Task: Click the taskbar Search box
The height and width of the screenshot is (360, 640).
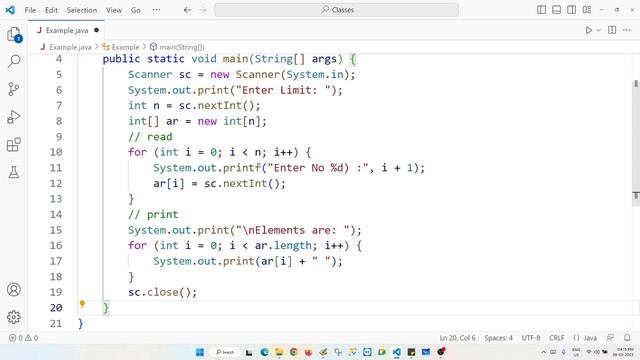Action: [224, 352]
